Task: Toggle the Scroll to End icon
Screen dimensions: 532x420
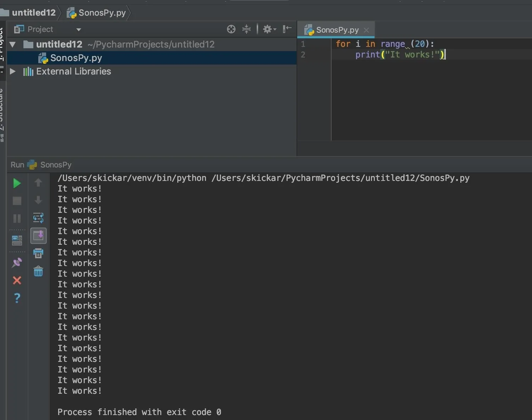Action: click(x=38, y=236)
